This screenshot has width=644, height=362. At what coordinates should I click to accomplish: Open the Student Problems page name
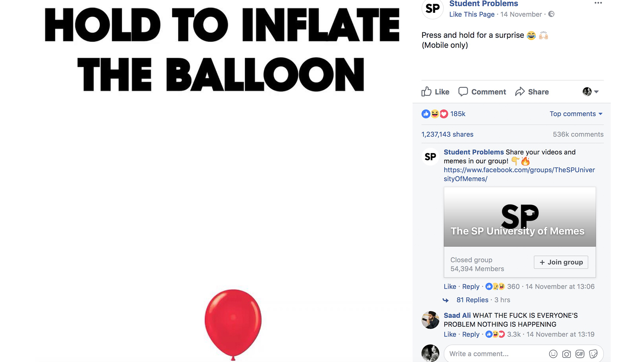pyautogui.click(x=483, y=4)
